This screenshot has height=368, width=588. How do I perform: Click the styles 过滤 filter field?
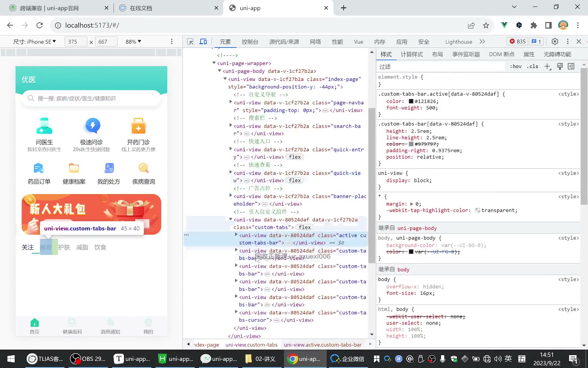[441, 67]
